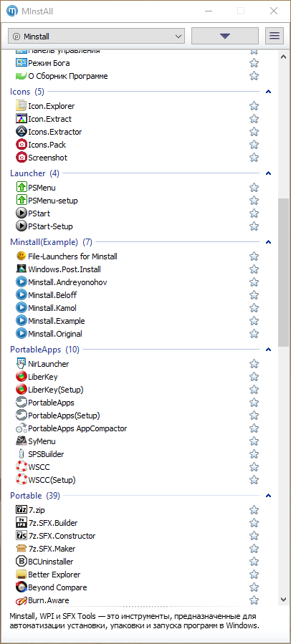Click the 7z.SFX.Builder icon
Viewport: 291px width, 644px height.
coord(21,523)
